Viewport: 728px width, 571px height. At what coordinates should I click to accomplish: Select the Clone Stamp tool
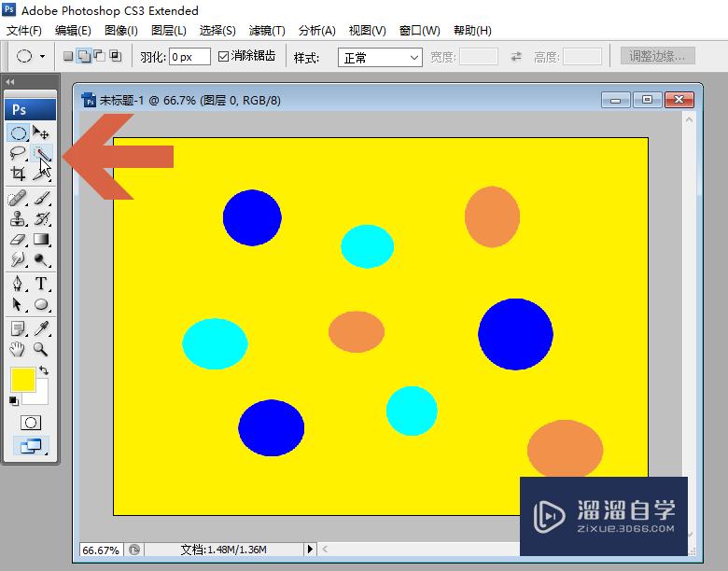click(18, 218)
